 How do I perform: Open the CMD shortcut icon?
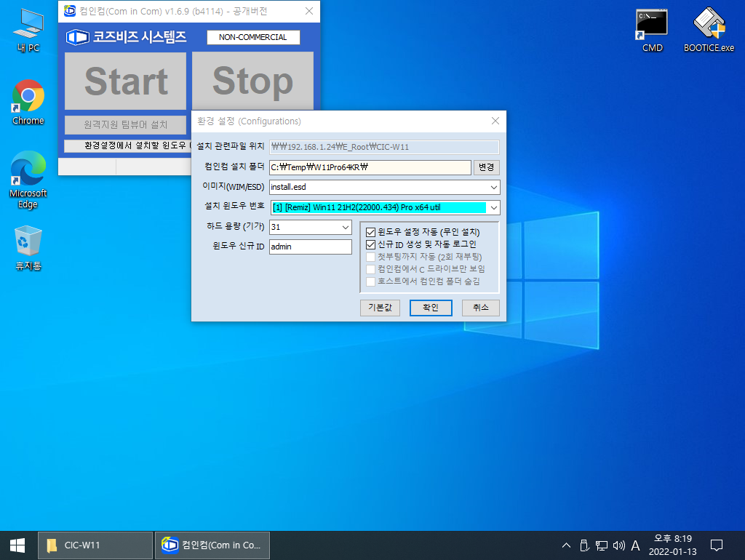pyautogui.click(x=652, y=30)
